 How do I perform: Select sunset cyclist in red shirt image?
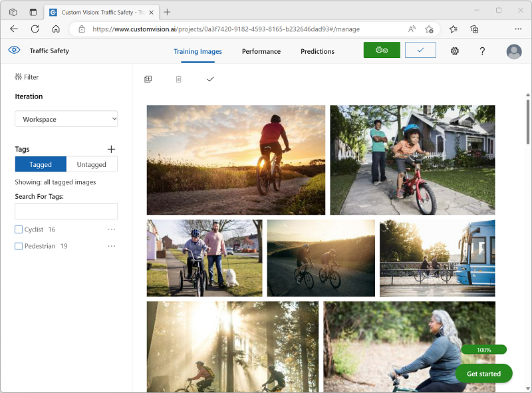pos(236,160)
